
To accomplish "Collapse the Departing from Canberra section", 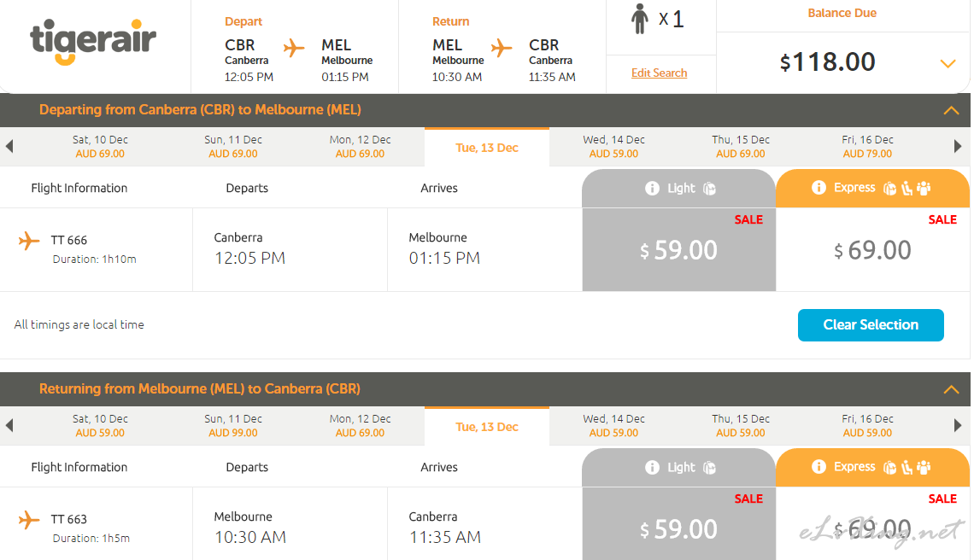I will click(x=951, y=110).
